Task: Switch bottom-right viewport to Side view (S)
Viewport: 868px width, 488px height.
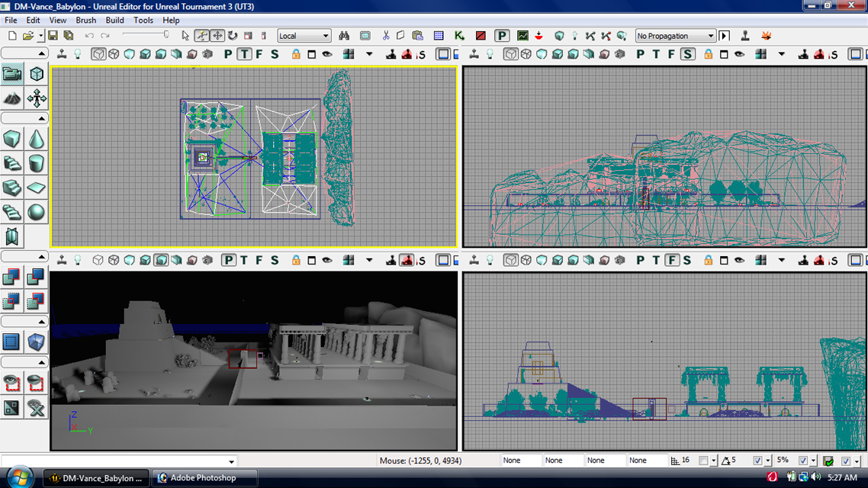Action: [687, 260]
